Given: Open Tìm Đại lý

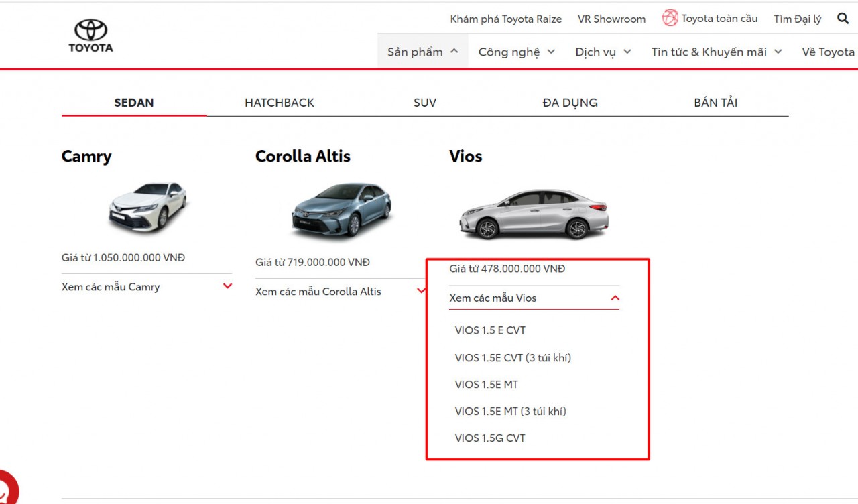Looking at the screenshot, I should [x=797, y=19].
